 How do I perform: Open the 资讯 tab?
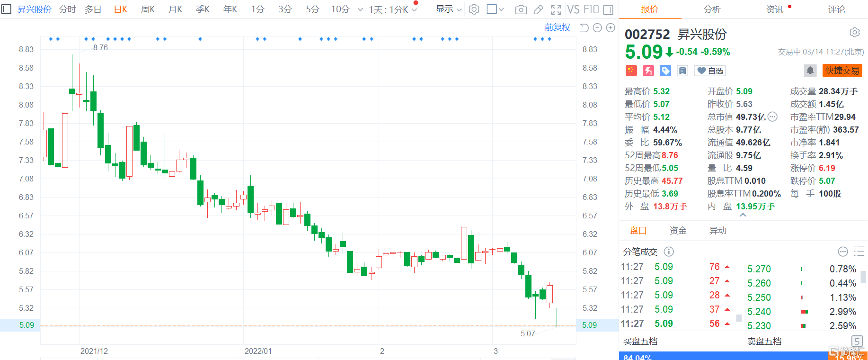click(x=775, y=9)
